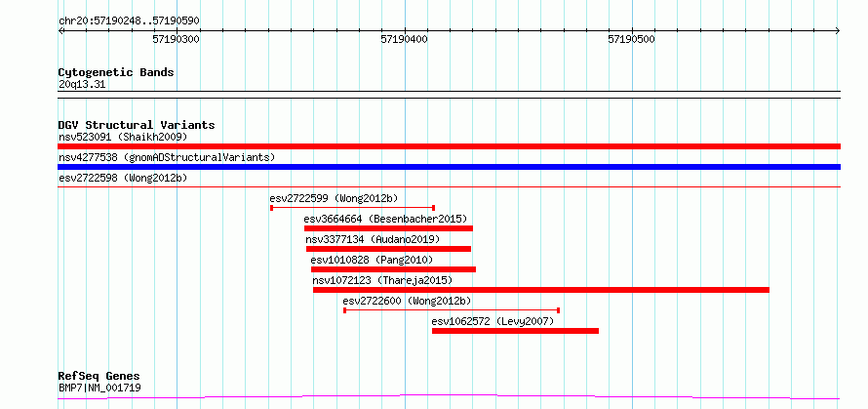Click the Cytogenetic Bands track title
The height and width of the screenshot is (409, 868).
(x=116, y=72)
